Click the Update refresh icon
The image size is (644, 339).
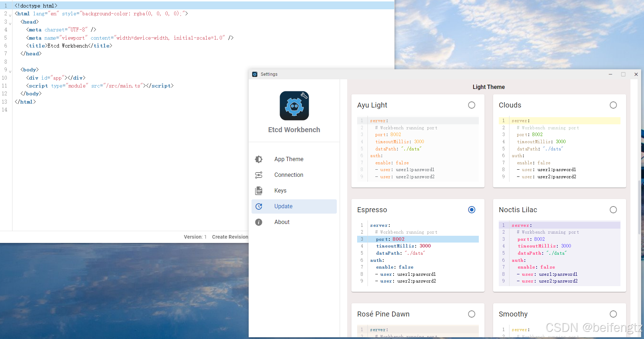pos(259,206)
